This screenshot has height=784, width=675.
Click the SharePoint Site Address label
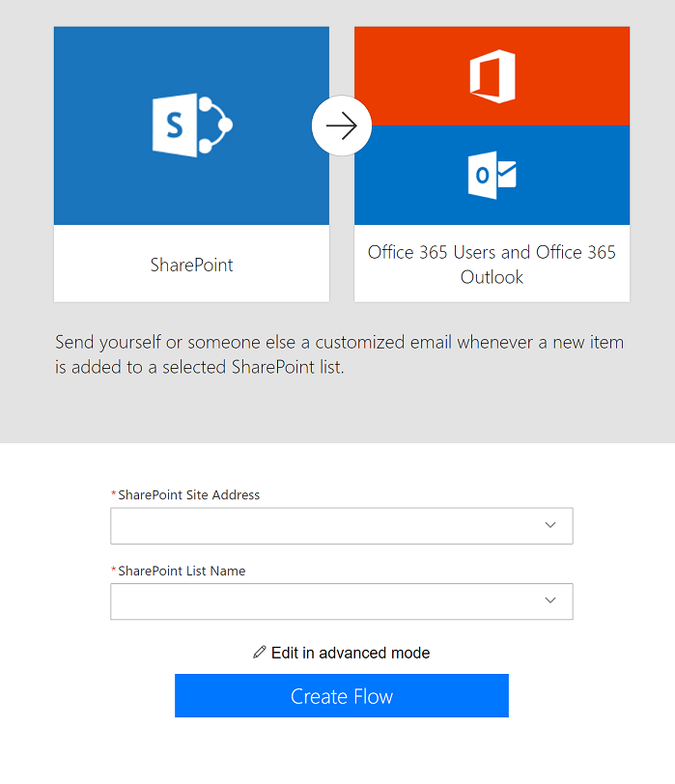click(x=188, y=495)
